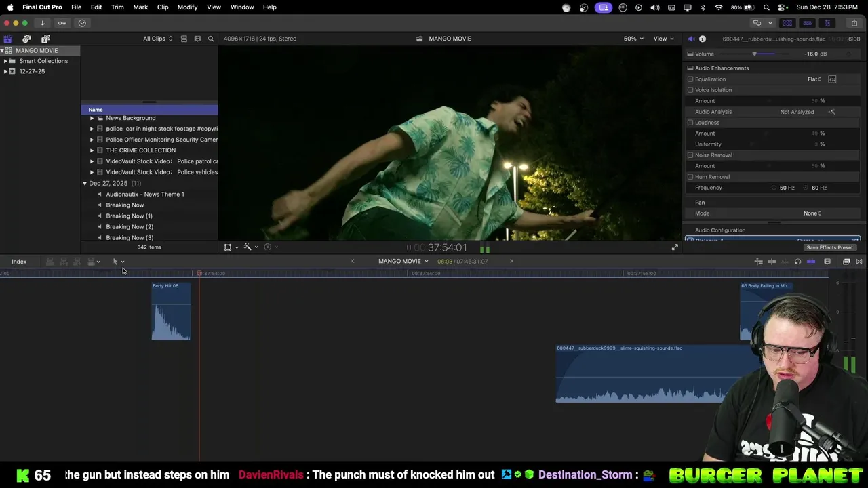Screen dimensions: 868x488
Task: Show the Libraries sidebar clapper icon
Action: coord(7,39)
